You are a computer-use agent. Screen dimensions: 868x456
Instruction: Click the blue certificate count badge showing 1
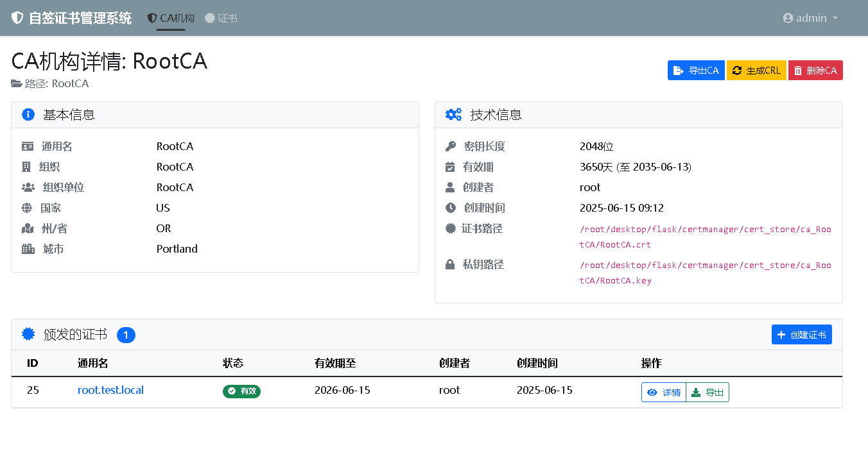pos(126,335)
